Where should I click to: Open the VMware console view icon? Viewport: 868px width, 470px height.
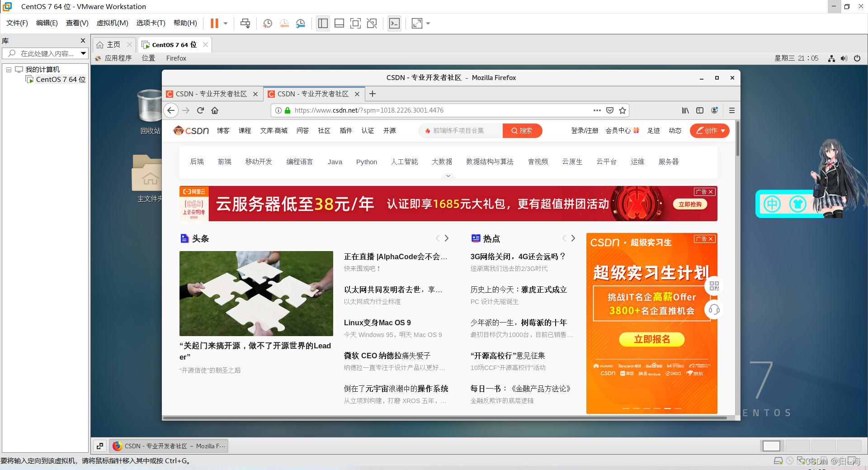394,23
